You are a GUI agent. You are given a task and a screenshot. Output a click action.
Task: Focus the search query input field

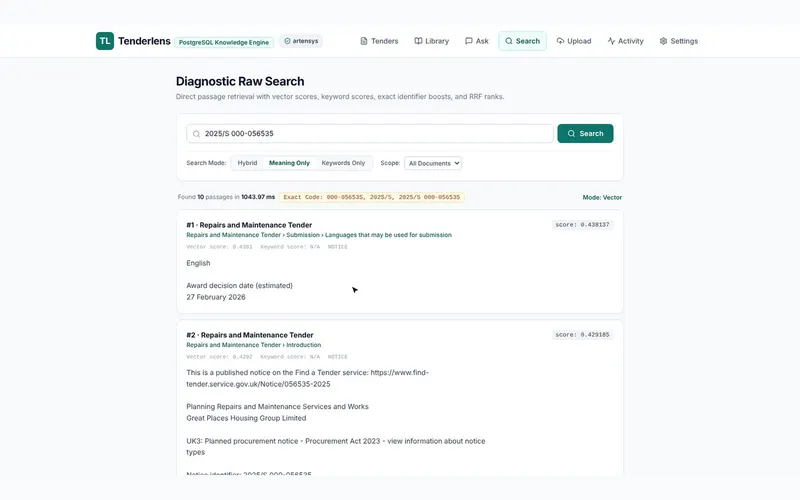click(370, 134)
